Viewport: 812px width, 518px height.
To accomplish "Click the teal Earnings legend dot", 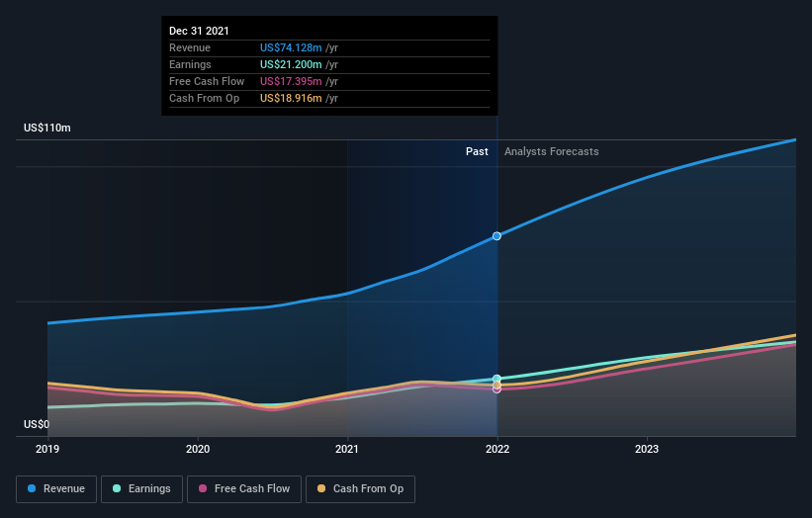I will (x=117, y=488).
